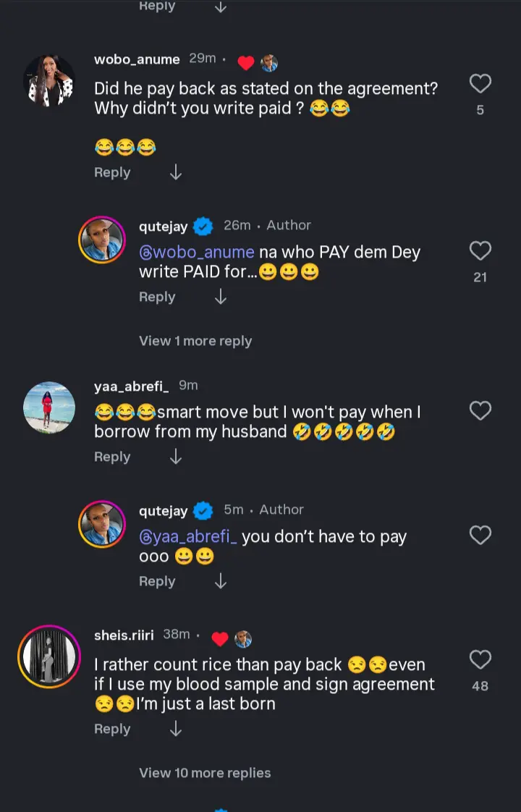The width and height of the screenshot is (521, 812).
Task: Tap the down arrow under sheis.riiri's comment
Action: click(175, 729)
